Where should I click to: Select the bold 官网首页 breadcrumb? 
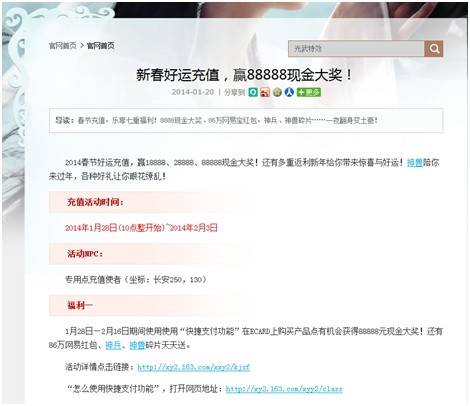(101, 46)
